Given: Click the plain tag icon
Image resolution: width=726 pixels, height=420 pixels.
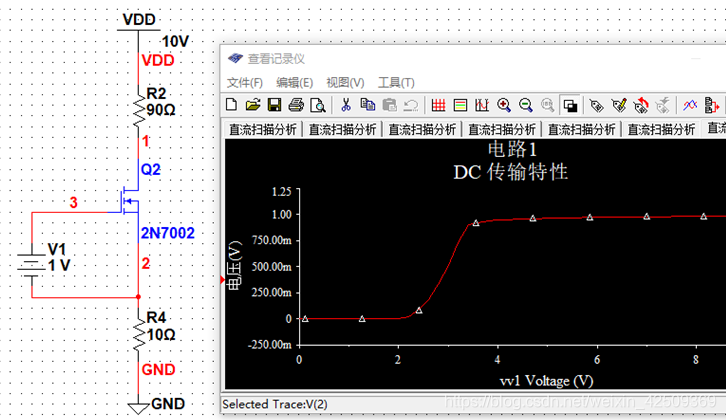Looking at the screenshot, I should 596,106.
